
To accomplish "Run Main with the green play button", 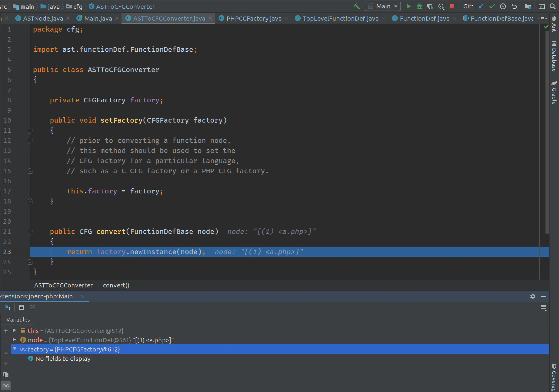I will [408, 6].
